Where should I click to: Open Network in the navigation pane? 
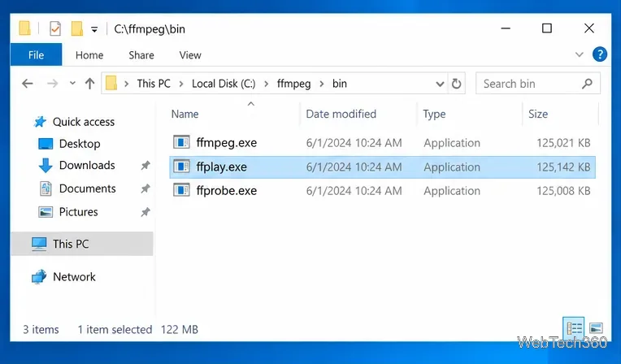(74, 277)
